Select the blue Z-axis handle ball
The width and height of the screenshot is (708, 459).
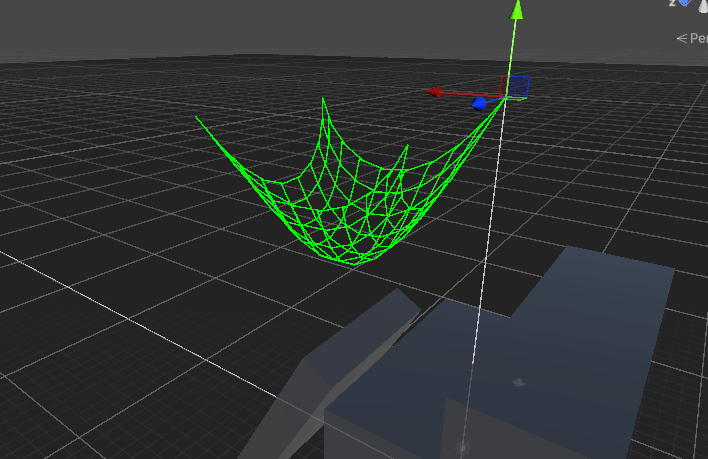coord(480,103)
